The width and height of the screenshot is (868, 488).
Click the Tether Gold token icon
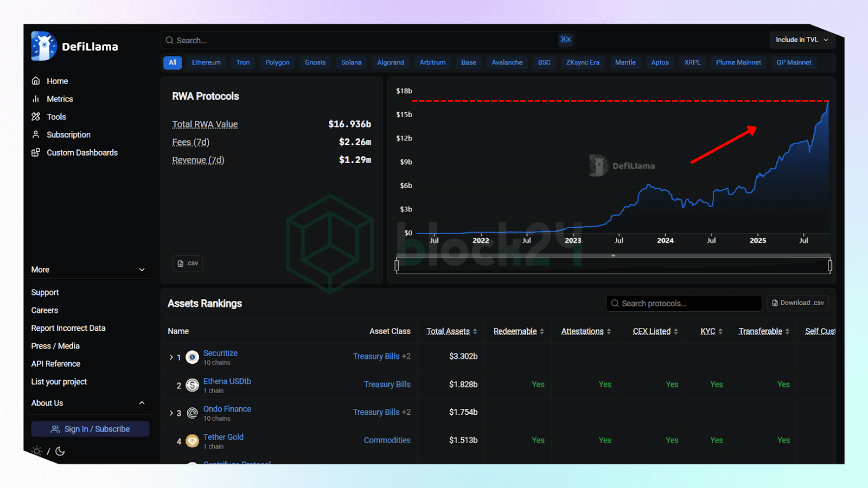(x=192, y=441)
